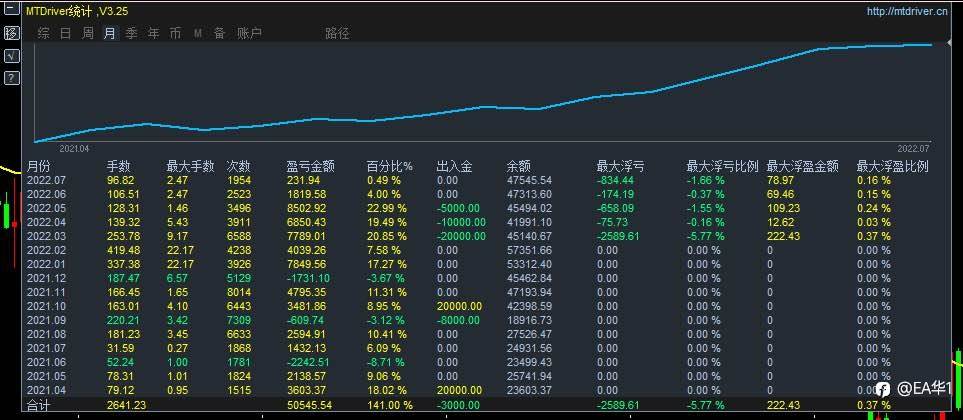Click percentage value 22.99 %
This screenshot has width=963, height=420.
pos(386,208)
